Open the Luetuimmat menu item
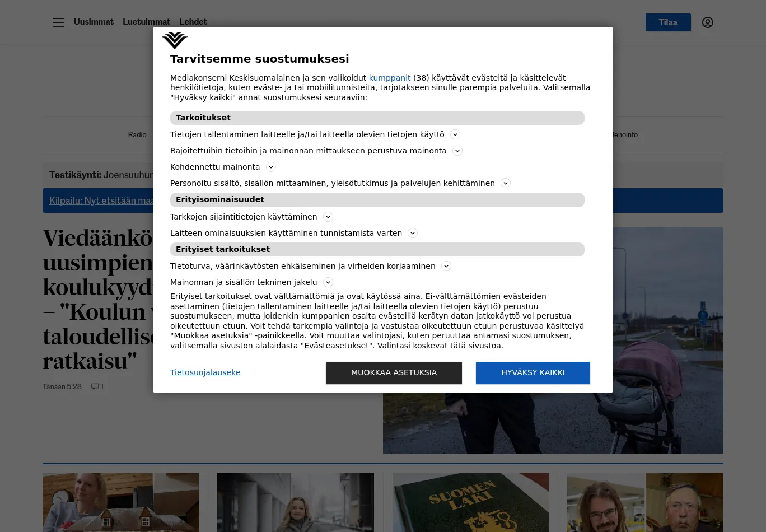766x532 pixels. [147, 22]
